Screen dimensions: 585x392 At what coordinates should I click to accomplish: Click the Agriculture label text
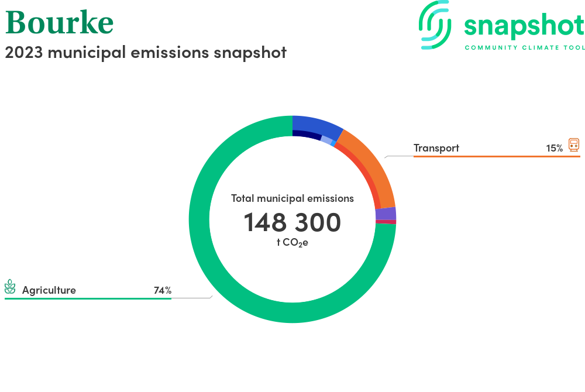pyautogui.click(x=49, y=290)
